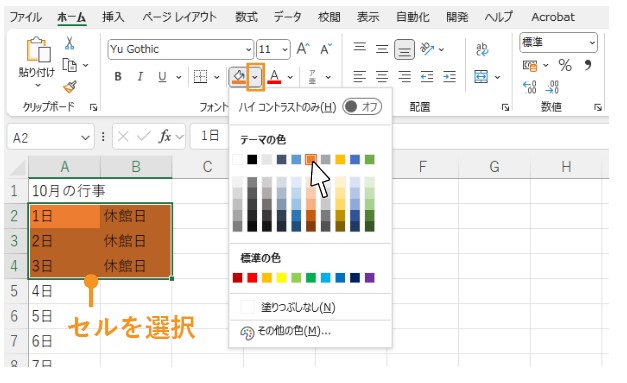Click the Copy icon

point(70,65)
